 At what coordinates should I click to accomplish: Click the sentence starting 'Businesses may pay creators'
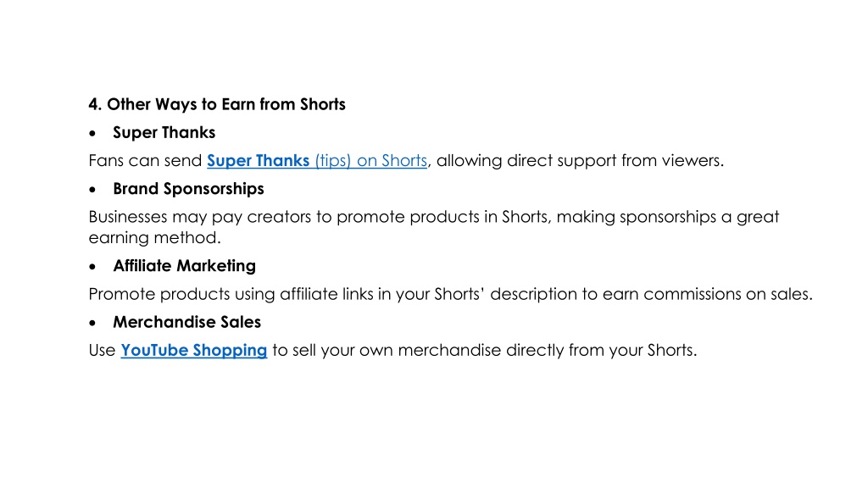click(433, 227)
